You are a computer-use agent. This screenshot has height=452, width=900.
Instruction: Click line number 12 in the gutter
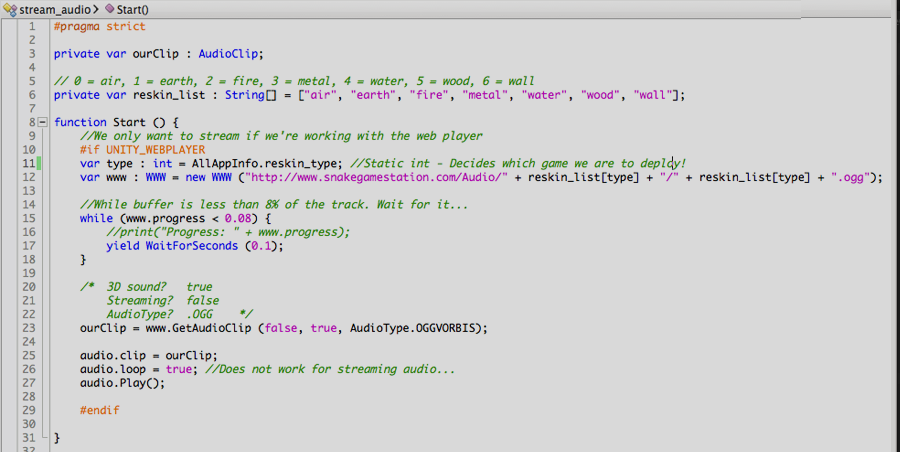click(x=27, y=177)
